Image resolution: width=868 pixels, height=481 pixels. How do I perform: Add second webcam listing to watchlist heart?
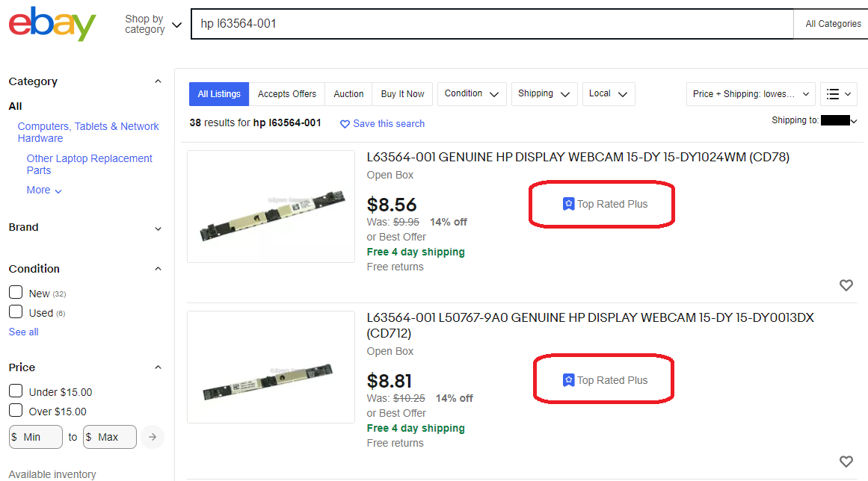point(846,461)
